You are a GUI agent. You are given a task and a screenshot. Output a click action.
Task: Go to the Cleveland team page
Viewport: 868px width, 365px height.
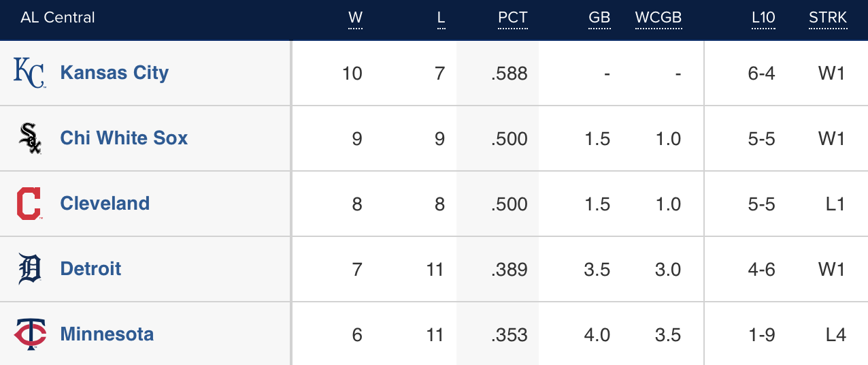click(105, 204)
